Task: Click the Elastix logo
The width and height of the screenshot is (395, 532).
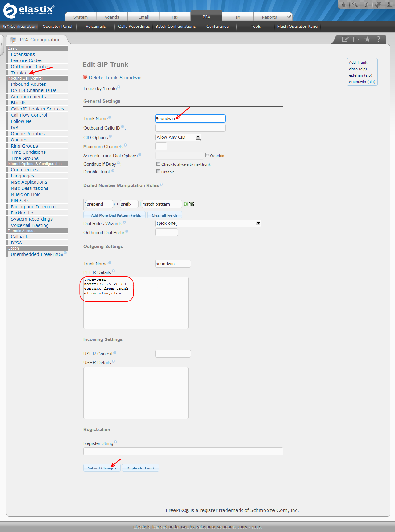Action: pos(29,10)
